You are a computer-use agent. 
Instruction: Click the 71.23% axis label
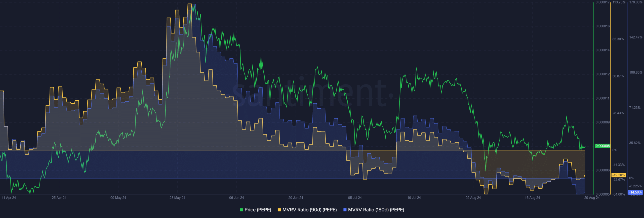click(635, 108)
